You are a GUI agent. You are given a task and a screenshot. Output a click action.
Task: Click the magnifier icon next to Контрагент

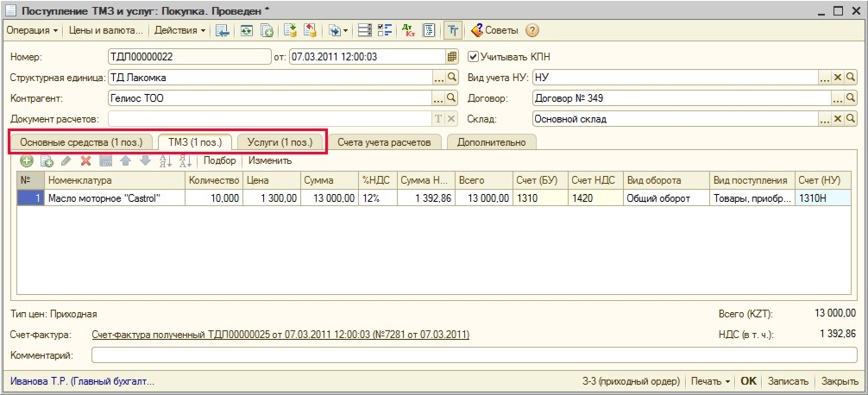[451, 98]
